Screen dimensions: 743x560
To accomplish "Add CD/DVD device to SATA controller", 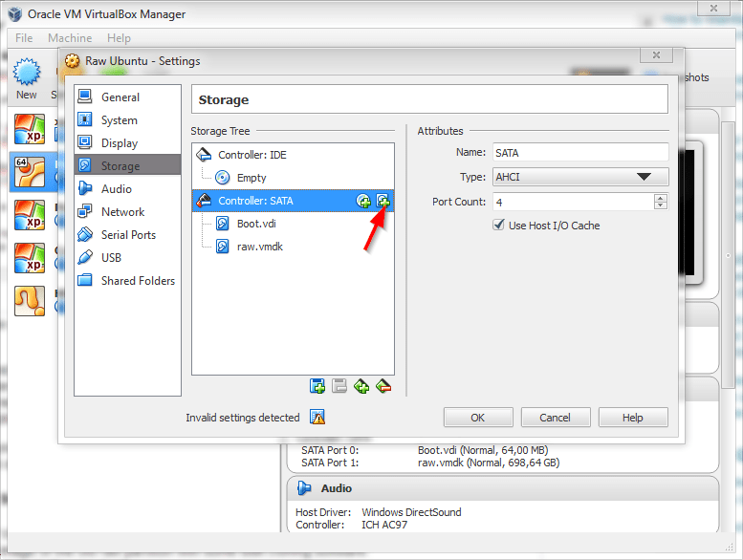I will (363, 202).
